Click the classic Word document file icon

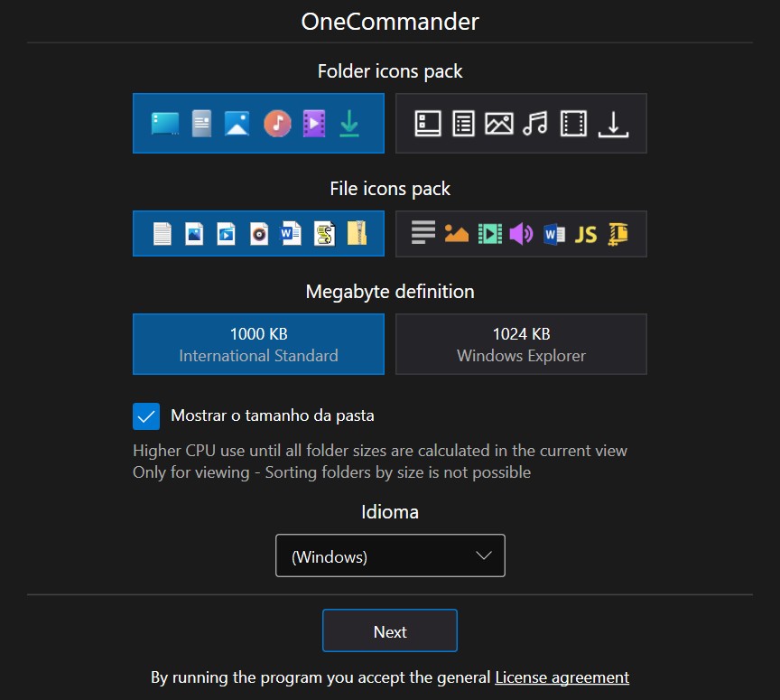[291, 234]
